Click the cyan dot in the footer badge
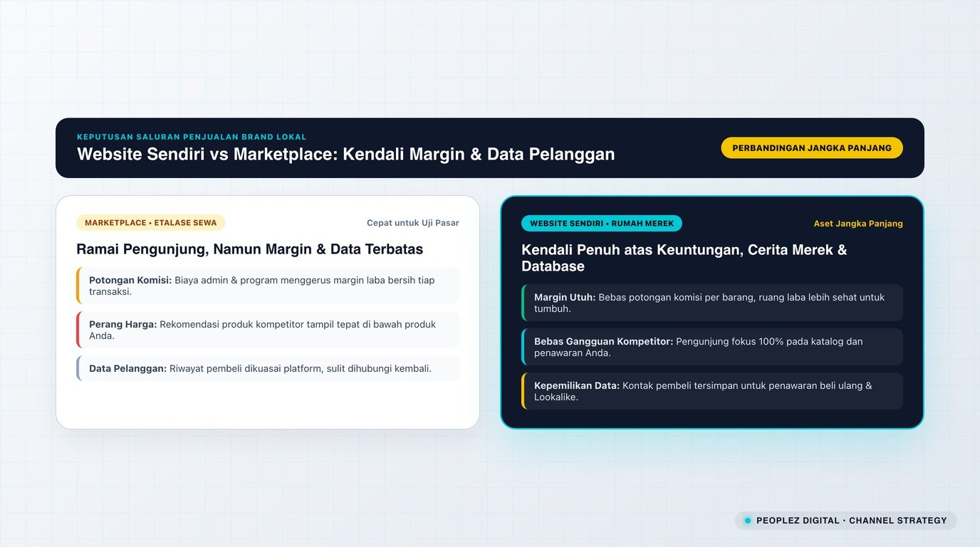The width and height of the screenshot is (980, 547). point(747,521)
